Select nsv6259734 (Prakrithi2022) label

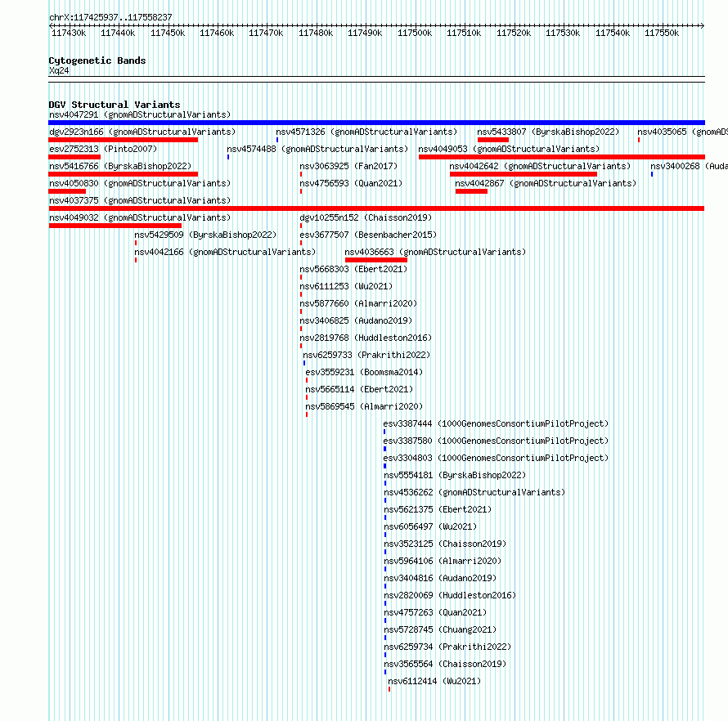[x=447, y=647]
